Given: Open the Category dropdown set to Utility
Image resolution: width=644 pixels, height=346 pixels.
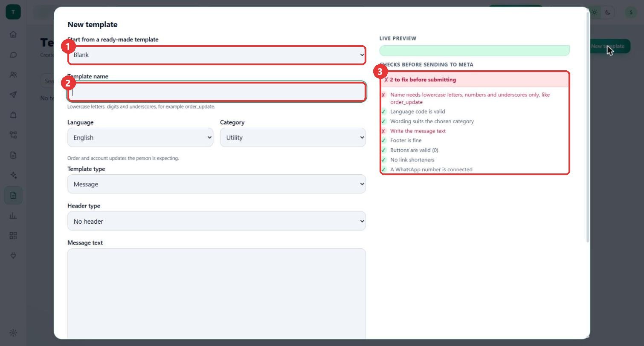Looking at the screenshot, I should coord(293,138).
